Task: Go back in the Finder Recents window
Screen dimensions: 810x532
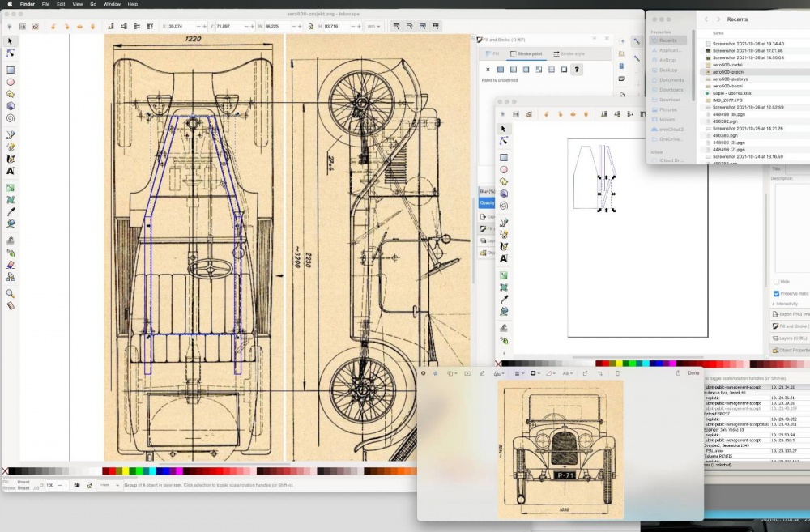Action: (706, 19)
